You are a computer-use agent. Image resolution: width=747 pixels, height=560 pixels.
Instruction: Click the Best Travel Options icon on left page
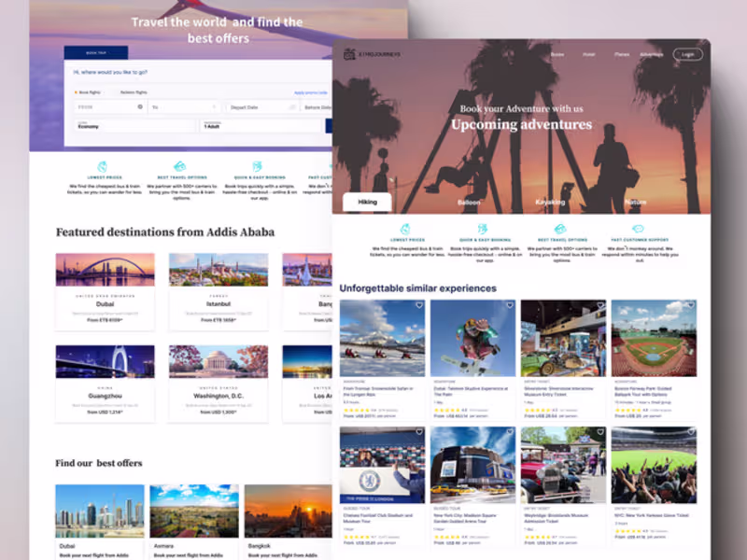click(179, 166)
